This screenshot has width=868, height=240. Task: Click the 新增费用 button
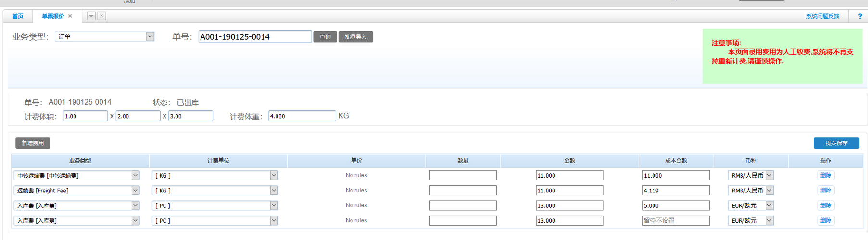tap(33, 143)
